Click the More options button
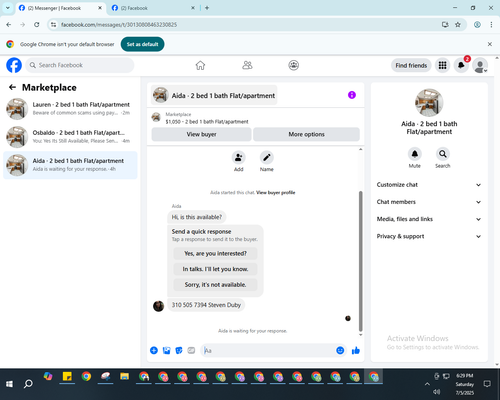The height and width of the screenshot is (400, 500). coord(306,134)
